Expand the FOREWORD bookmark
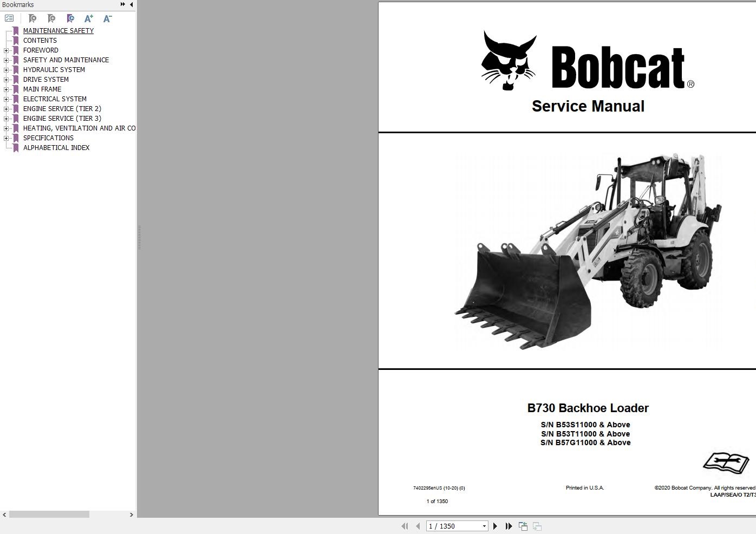The image size is (756, 534). 6,50
